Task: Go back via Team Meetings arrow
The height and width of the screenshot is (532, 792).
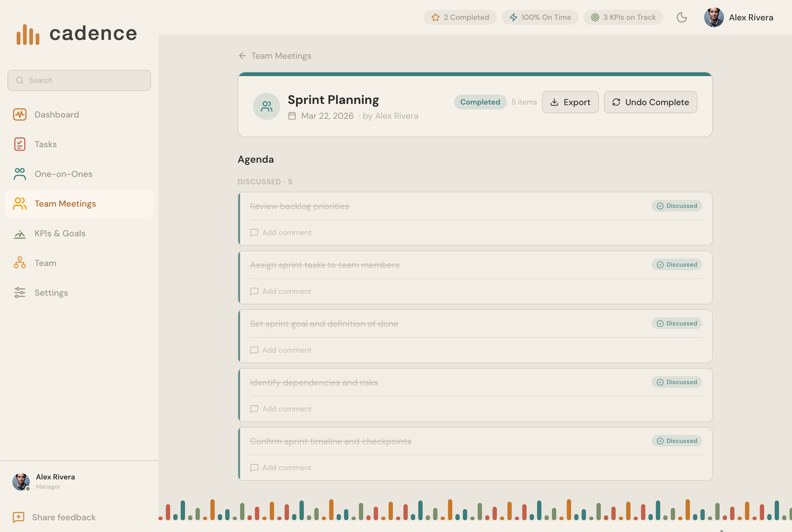Action: [x=242, y=56]
